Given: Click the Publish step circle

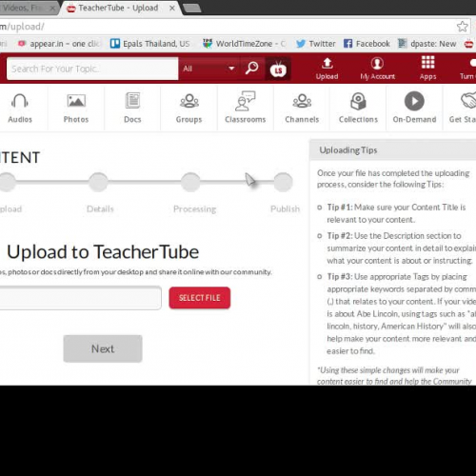Looking at the screenshot, I should pyautogui.click(x=283, y=182).
